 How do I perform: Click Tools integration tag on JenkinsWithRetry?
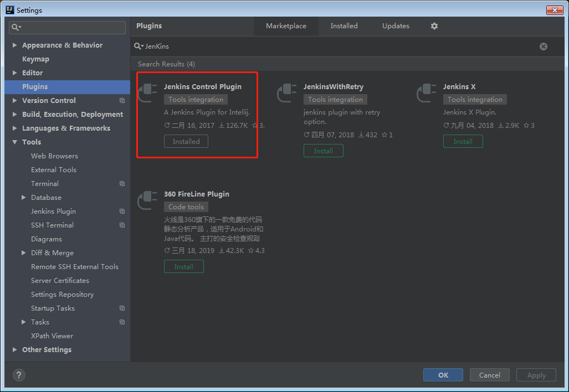(335, 99)
